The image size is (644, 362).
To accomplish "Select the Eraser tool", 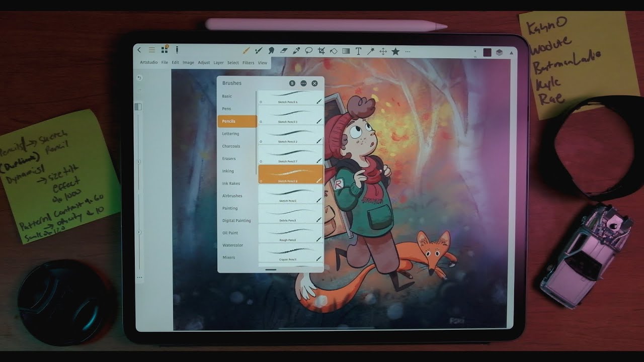I will (283, 51).
